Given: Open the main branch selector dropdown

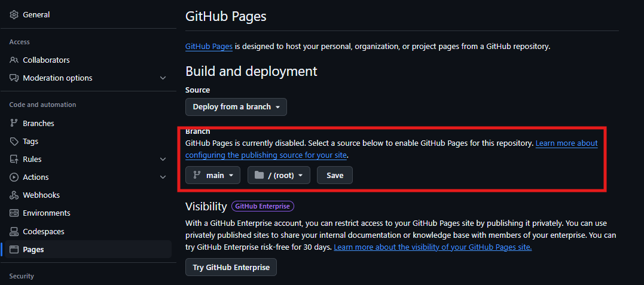Looking at the screenshot, I should (x=213, y=175).
